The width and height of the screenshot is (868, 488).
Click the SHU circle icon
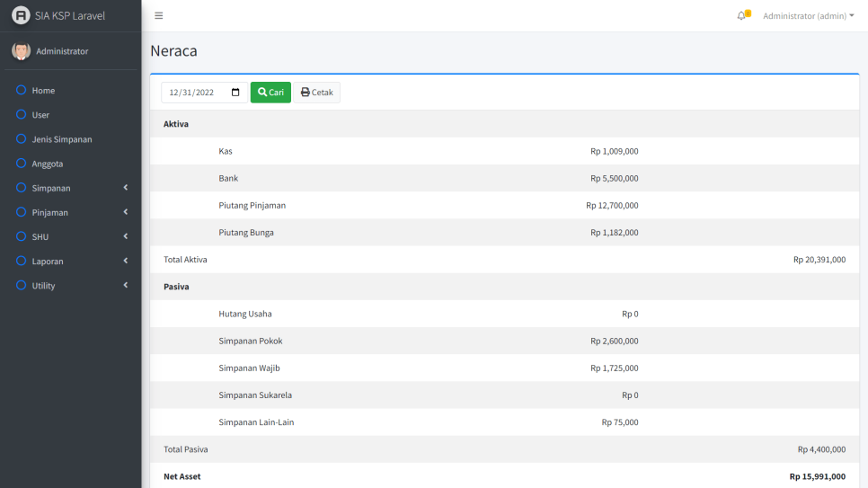[21, 236]
